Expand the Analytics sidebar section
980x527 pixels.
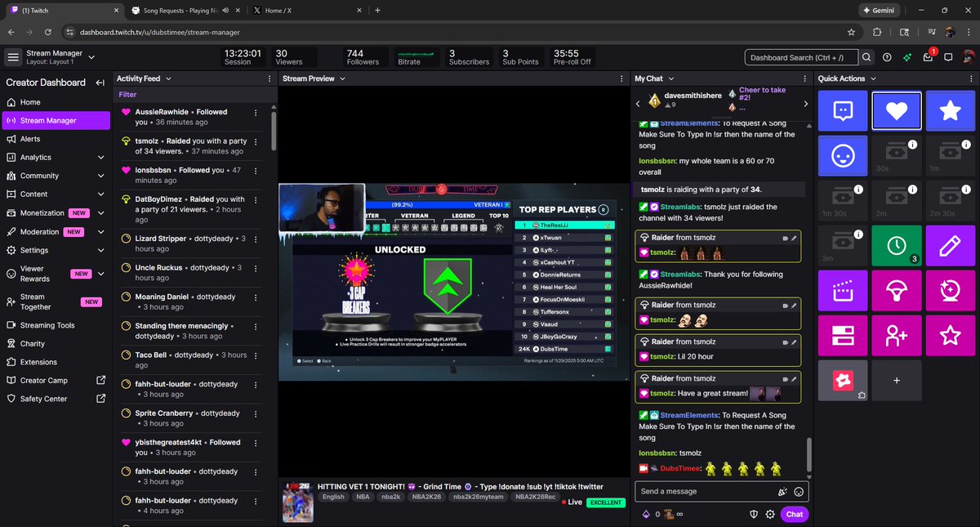coord(37,157)
